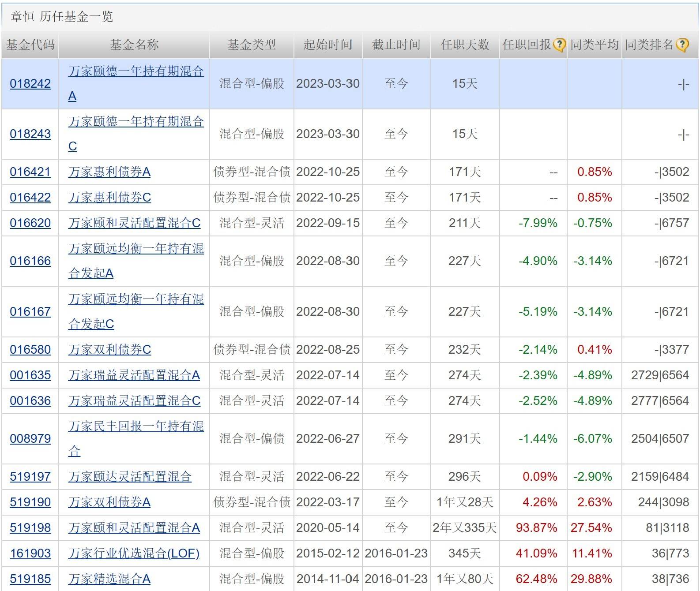700x591 pixels.
Task: Open 万家双利债券A fund link
Action: [x=109, y=502]
